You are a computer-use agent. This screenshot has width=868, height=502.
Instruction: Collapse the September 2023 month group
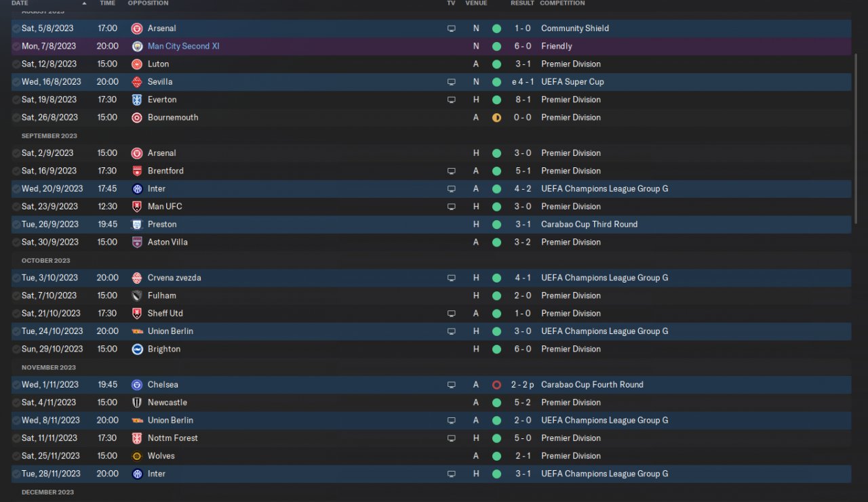click(50, 136)
